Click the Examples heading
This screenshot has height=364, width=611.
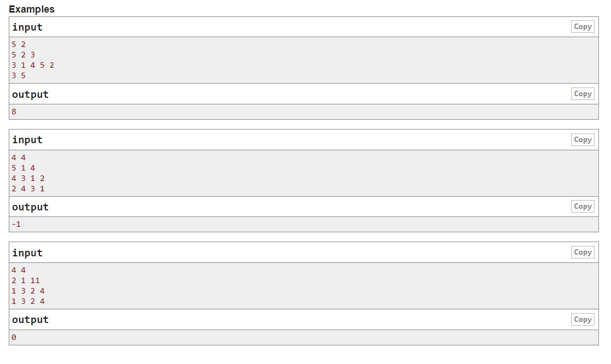click(32, 9)
